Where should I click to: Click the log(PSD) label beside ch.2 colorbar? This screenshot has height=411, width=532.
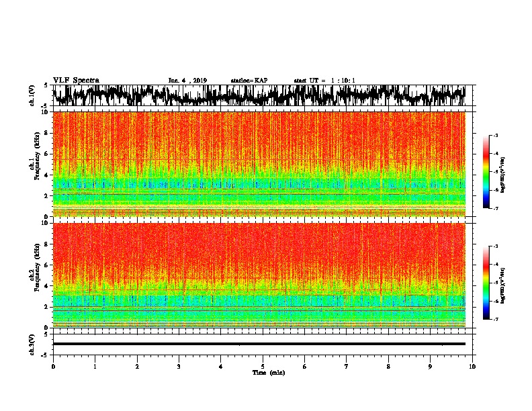pos(503,286)
